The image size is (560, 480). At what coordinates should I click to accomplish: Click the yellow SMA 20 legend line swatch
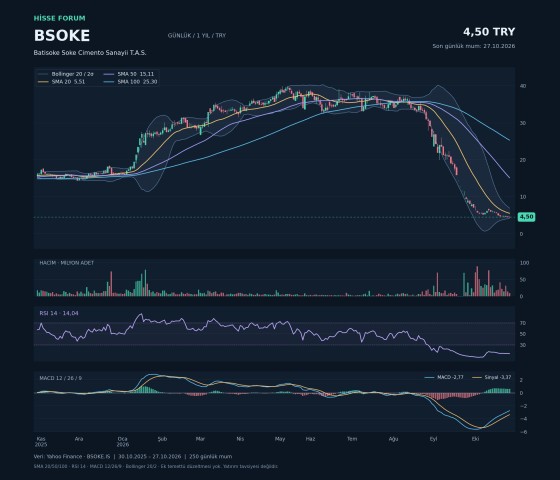43,82
